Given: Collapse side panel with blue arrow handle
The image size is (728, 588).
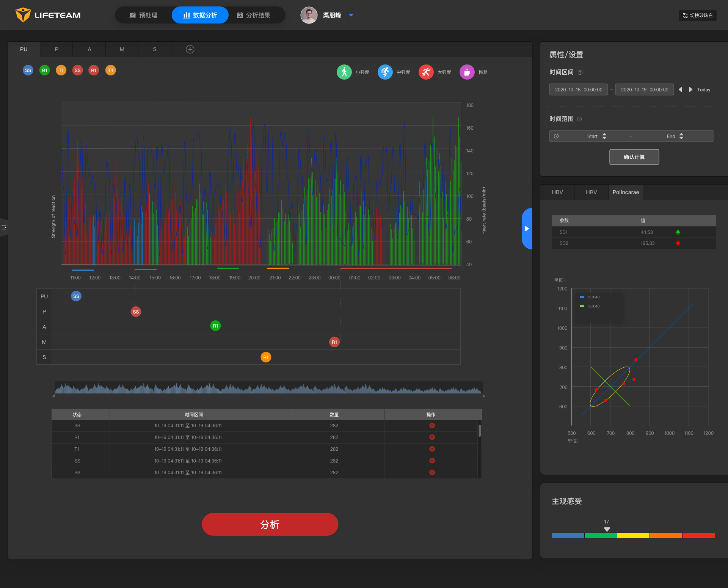Looking at the screenshot, I should tap(527, 229).
